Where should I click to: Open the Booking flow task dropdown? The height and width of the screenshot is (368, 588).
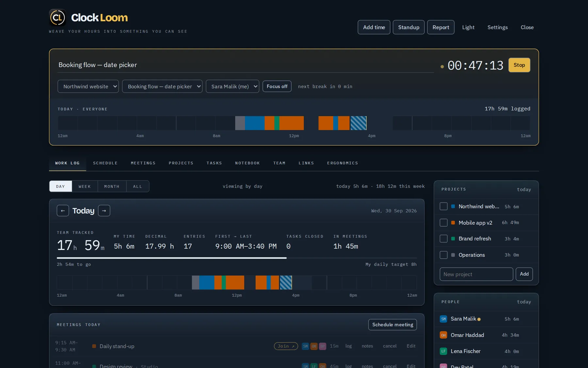tap(162, 86)
